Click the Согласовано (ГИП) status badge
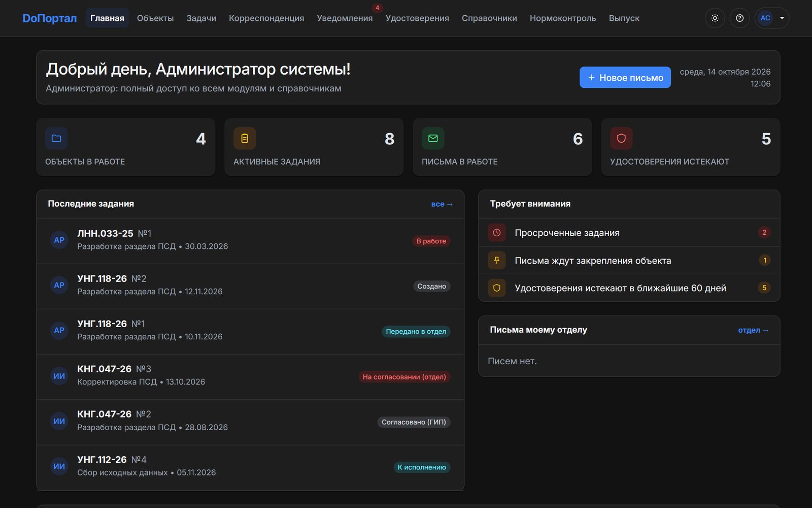The image size is (812, 508). 414,422
